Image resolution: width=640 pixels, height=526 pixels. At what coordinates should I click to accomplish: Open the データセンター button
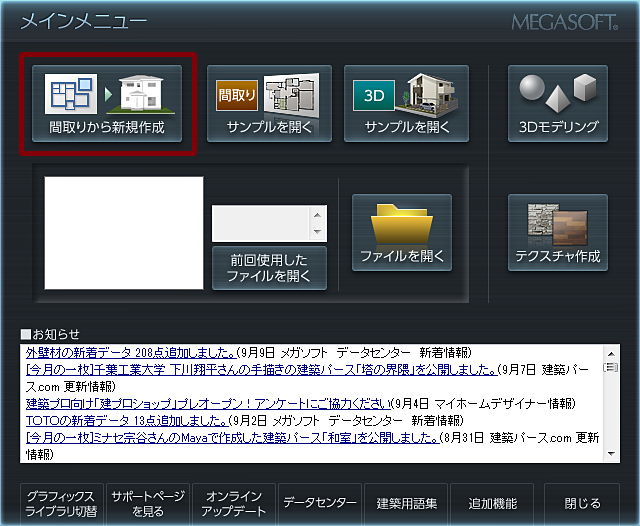(318, 504)
